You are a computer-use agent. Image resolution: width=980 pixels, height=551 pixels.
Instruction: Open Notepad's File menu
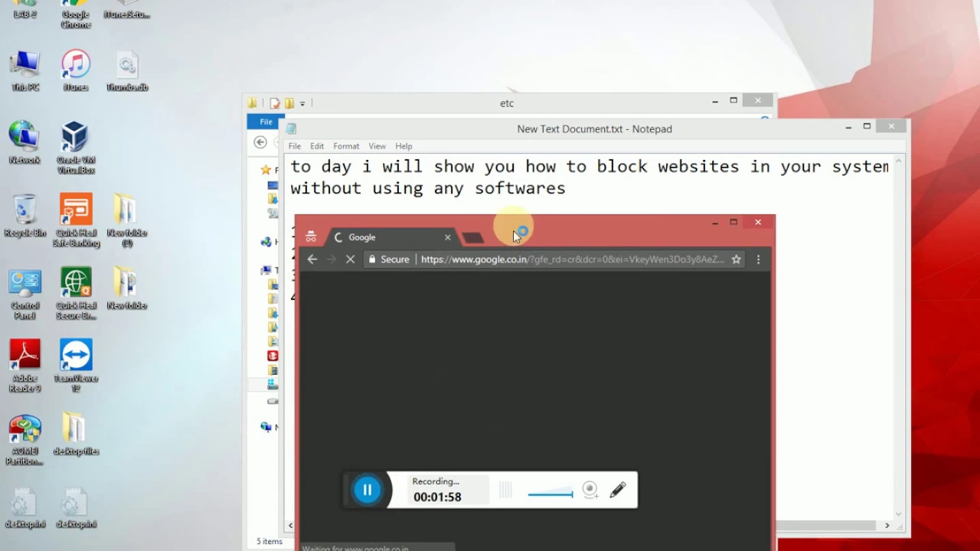[295, 146]
